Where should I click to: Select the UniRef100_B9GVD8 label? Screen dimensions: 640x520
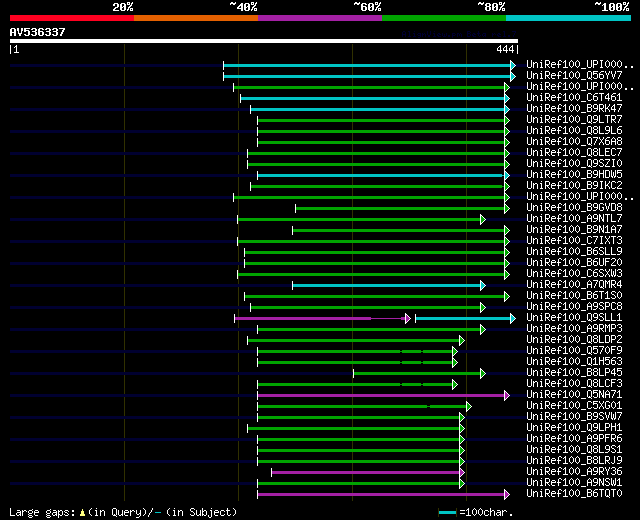(574, 208)
